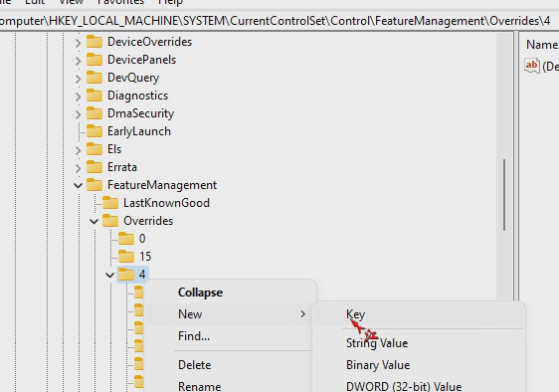This screenshot has height=392, width=559.
Task: Click Binary Value menu entry
Action: coord(378,365)
